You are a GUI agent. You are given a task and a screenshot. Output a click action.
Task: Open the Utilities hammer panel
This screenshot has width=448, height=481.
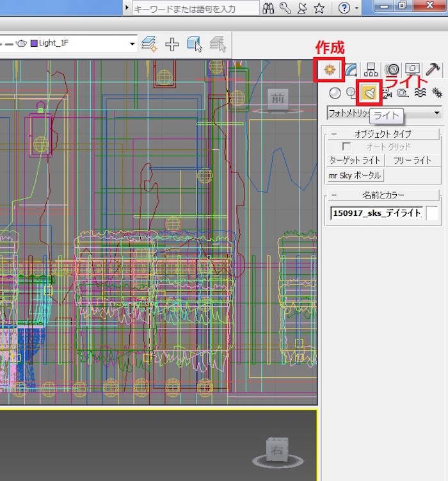tap(433, 69)
